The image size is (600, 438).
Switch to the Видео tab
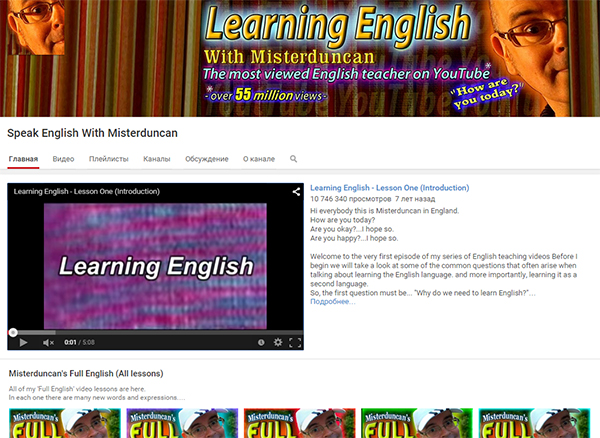(x=63, y=159)
